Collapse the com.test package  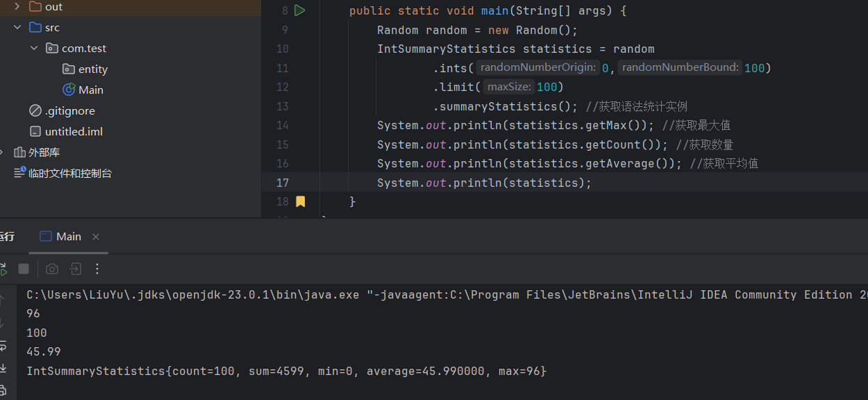[x=33, y=48]
